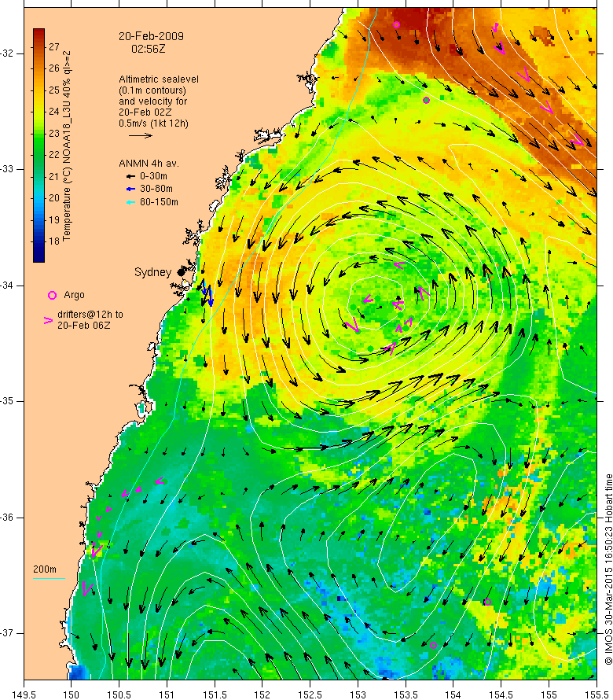Click the 151.5 longitude axis label
613x700 pixels.
(x=214, y=694)
